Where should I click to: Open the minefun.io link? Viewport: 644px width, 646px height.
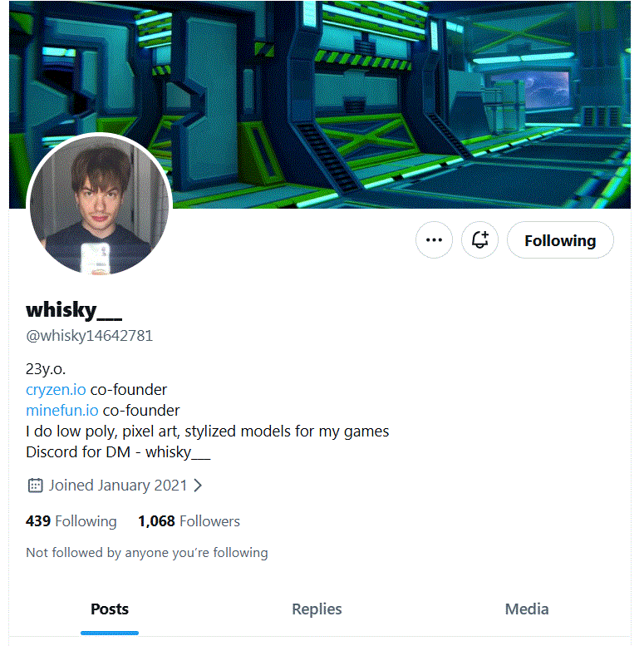62,411
